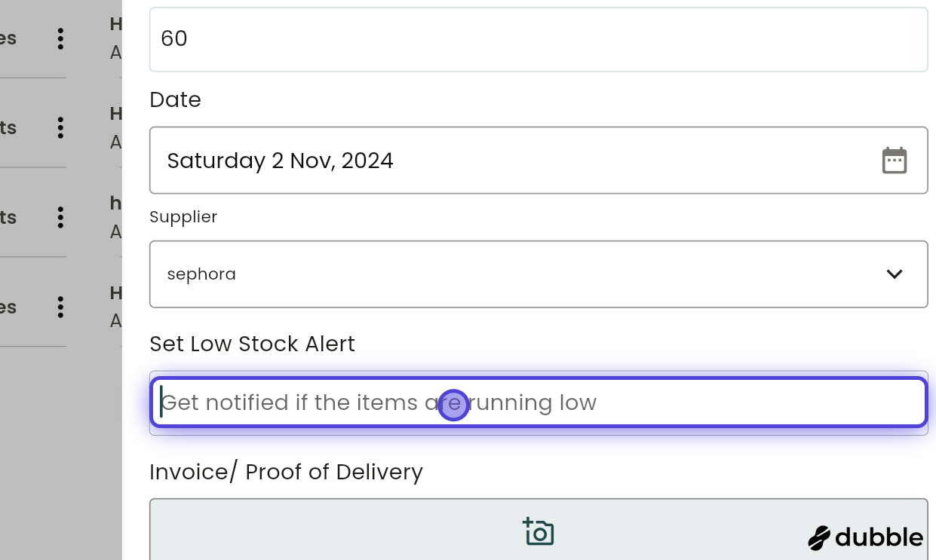Viewport: 936px width, 560px height.
Task: Select the last list row behind the panel
Action: coord(115,307)
